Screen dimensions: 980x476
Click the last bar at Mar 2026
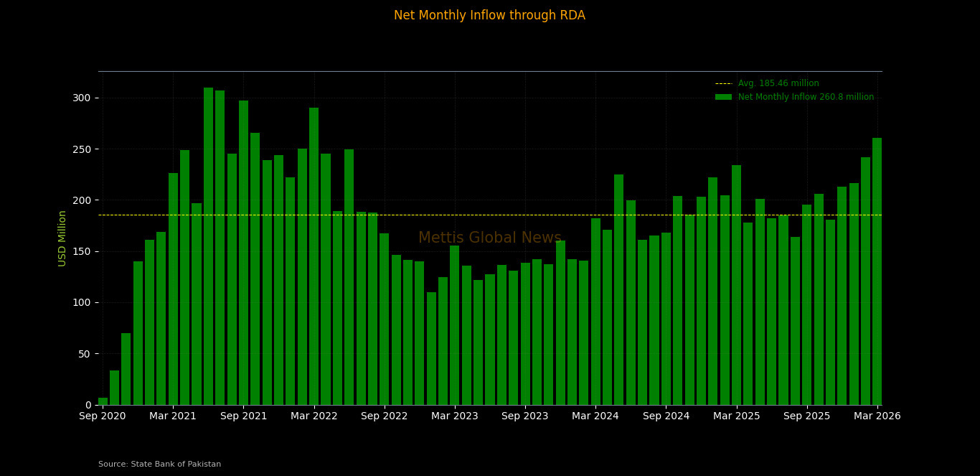click(x=877, y=271)
